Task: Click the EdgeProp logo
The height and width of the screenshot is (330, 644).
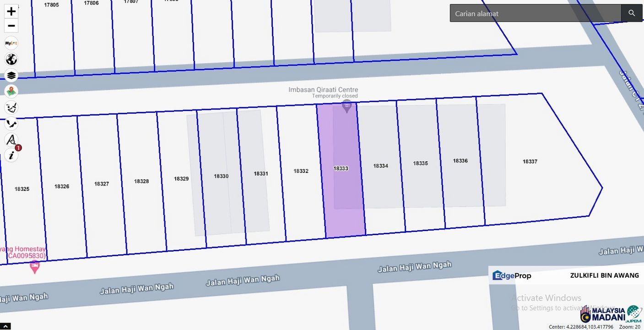Action: tap(512, 275)
